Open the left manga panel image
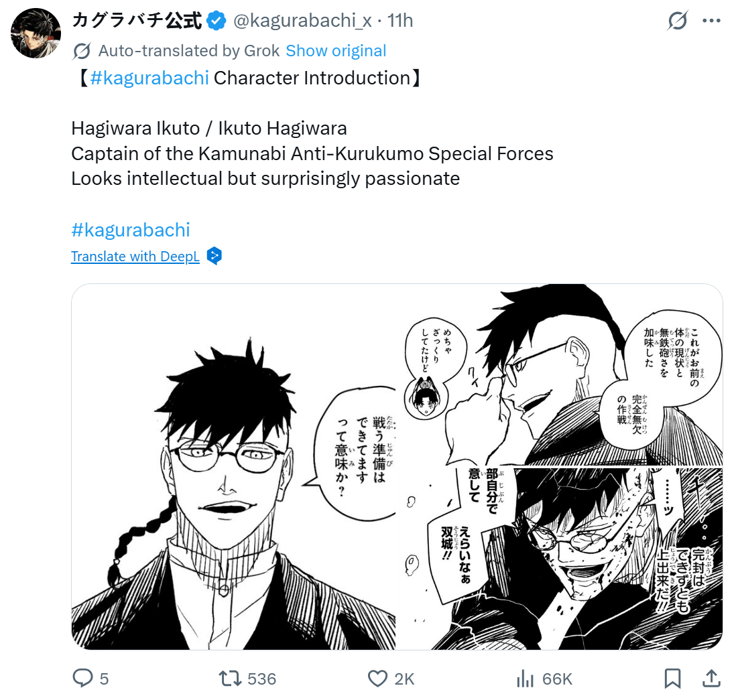 234,467
